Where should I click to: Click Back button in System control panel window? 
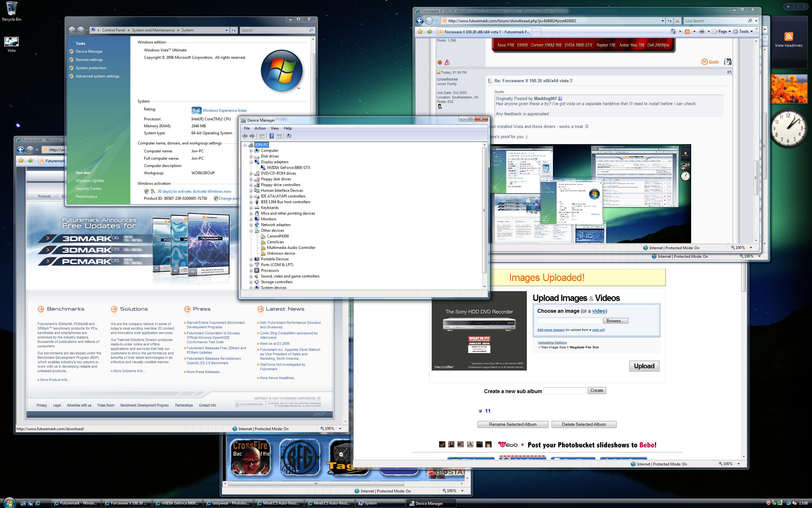(72, 30)
